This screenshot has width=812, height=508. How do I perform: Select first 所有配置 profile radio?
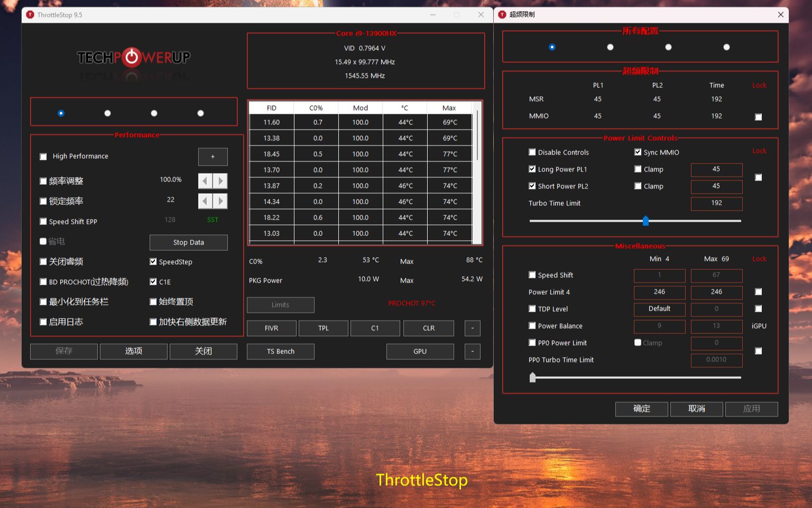click(552, 47)
